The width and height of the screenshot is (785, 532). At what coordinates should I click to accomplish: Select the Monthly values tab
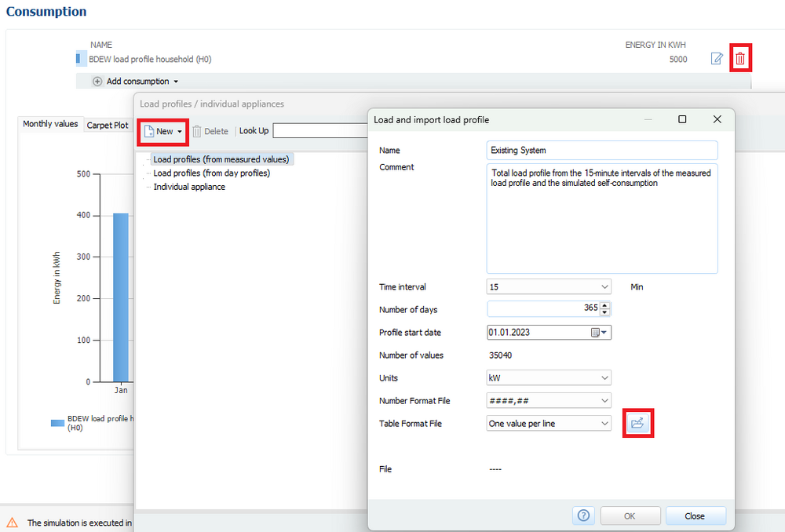pyautogui.click(x=50, y=124)
